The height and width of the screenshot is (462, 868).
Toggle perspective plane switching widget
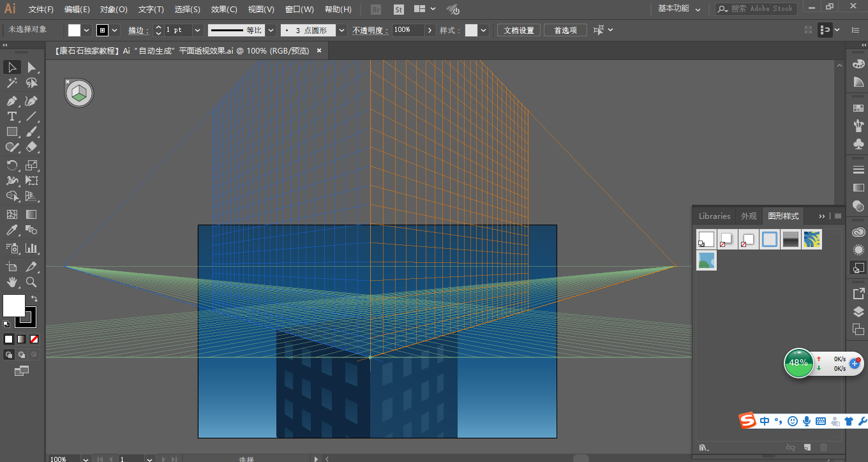pos(79,93)
